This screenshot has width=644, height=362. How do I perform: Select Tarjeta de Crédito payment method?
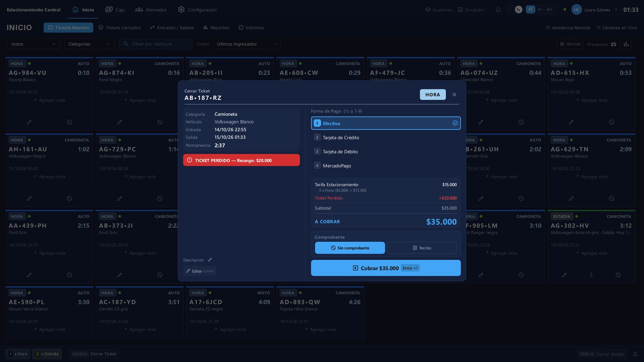[x=386, y=137]
